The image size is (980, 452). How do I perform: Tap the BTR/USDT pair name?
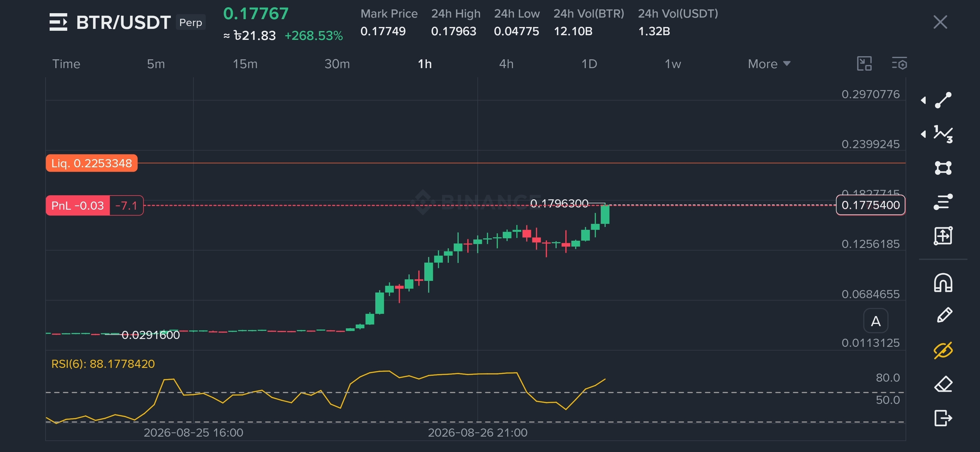pyautogui.click(x=123, y=22)
